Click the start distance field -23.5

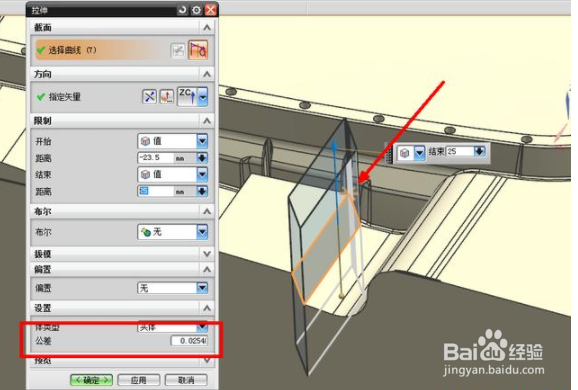point(156,158)
